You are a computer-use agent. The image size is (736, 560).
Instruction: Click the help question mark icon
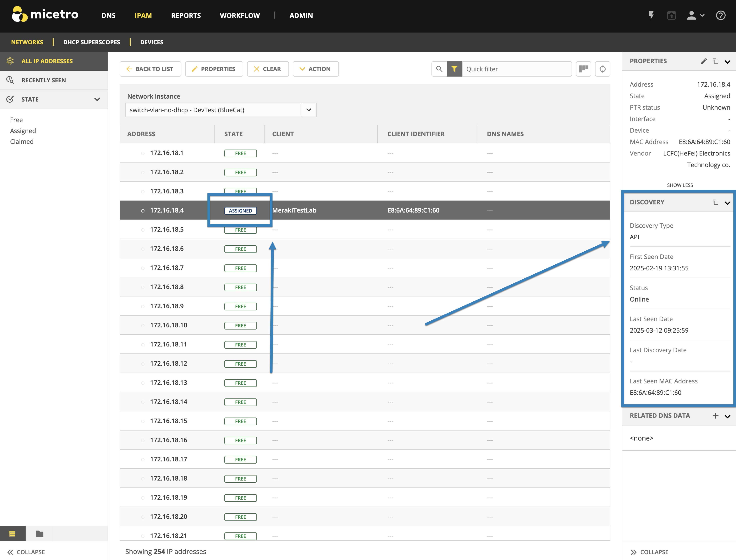click(720, 15)
